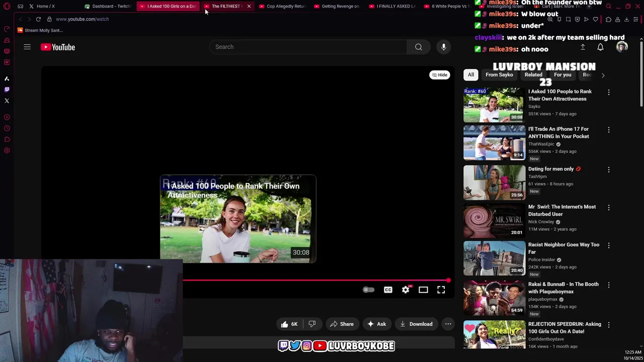This screenshot has height=362, width=644.
Task: Select the All filter chip
Action: [x=471, y=75]
